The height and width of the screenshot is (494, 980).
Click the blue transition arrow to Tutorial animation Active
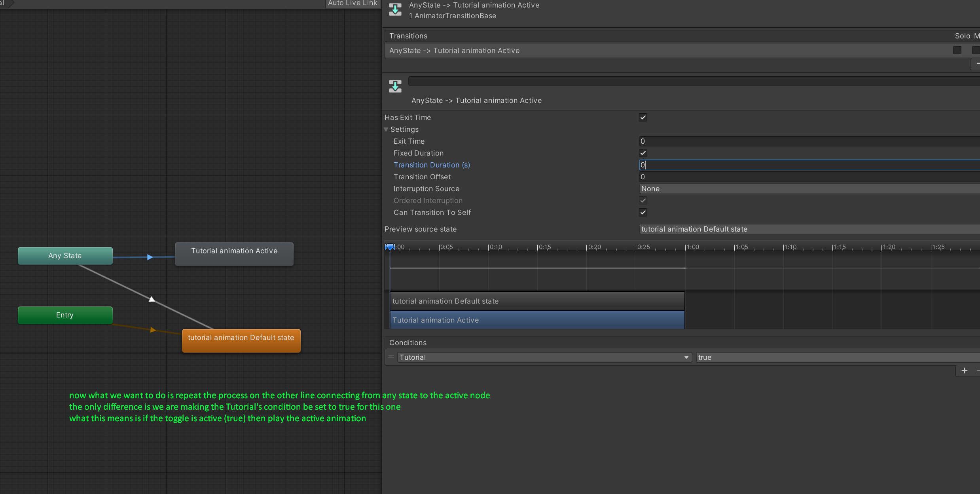tap(150, 257)
